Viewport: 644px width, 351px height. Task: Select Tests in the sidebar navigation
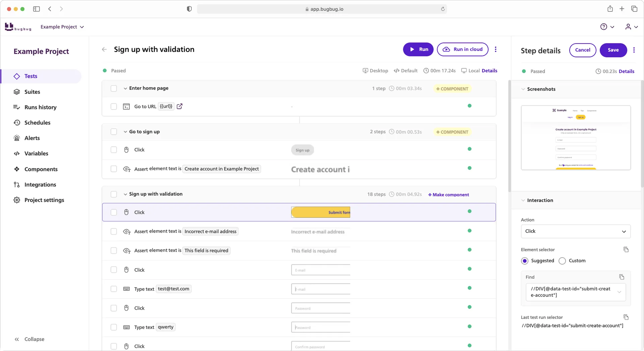point(31,76)
